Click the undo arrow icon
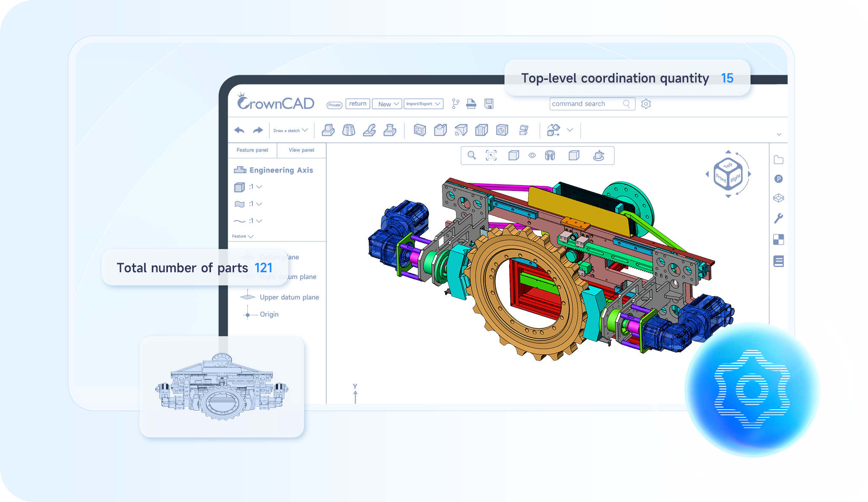The width and height of the screenshot is (868, 502). pos(239,130)
